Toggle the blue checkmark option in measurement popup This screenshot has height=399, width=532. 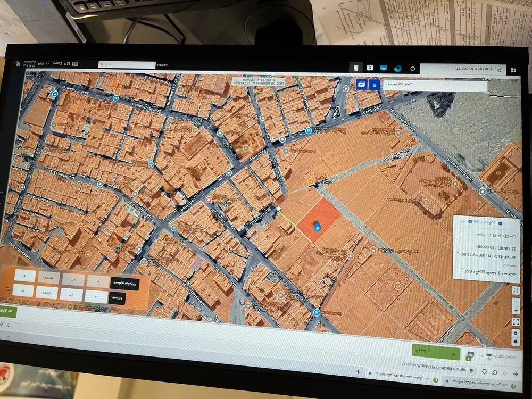point(500,223)
